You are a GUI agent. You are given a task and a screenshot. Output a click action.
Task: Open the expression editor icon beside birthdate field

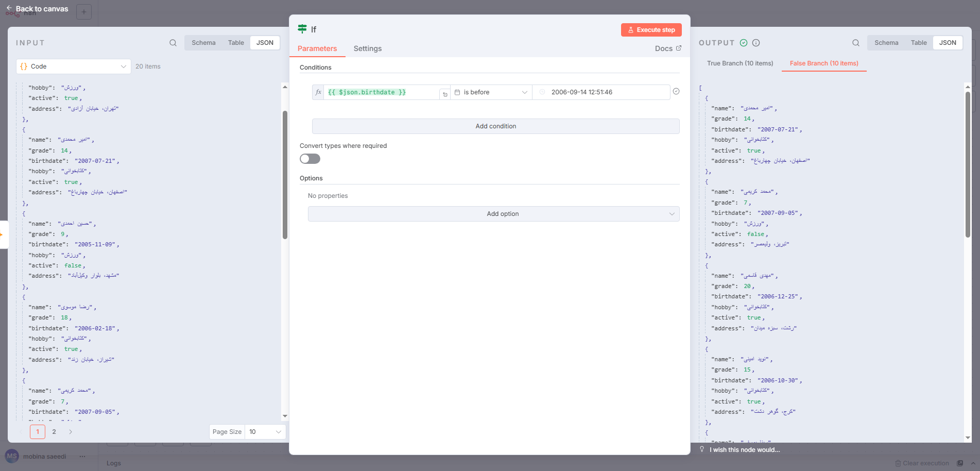(x=445, y=94)
